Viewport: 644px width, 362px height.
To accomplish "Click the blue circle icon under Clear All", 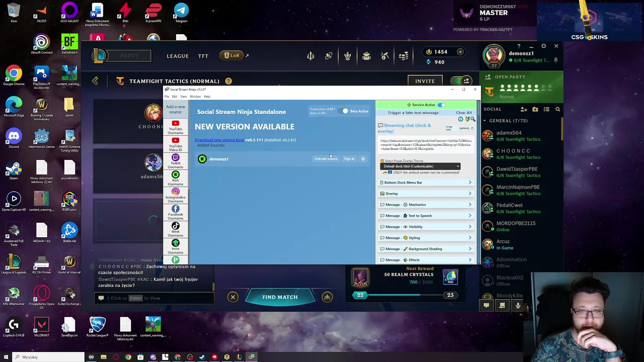I will [x=460, y=119].
